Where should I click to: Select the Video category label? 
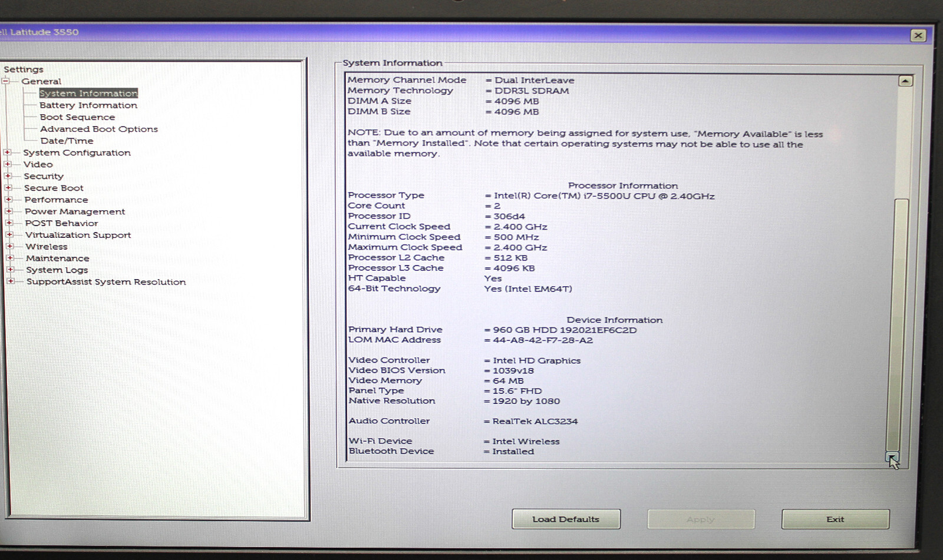[x=38, y=164]
